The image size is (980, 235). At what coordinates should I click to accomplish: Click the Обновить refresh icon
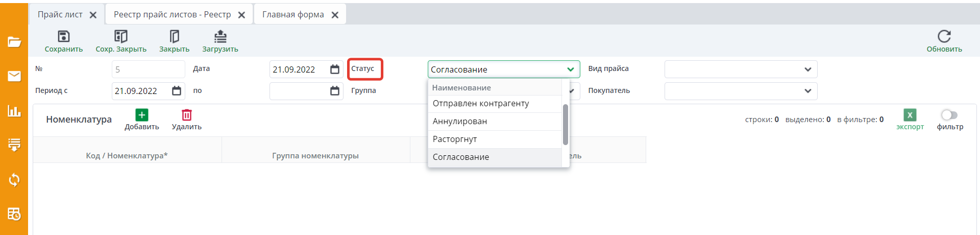click(x=944, y=36)
